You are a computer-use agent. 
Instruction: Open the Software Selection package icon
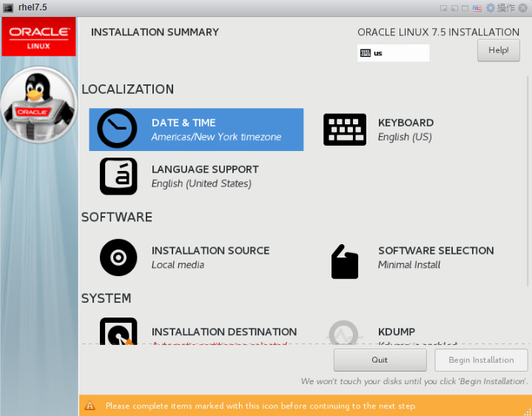tap(345, 261)
